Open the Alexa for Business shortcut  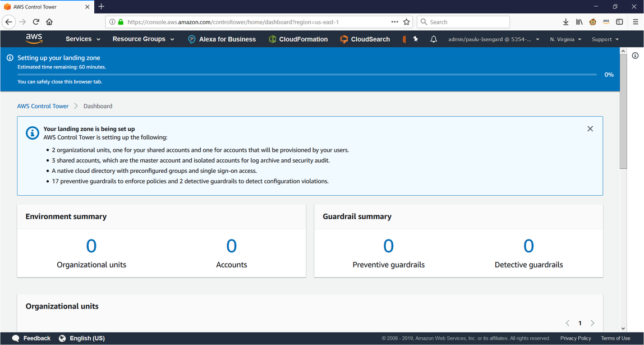(222, 39)
